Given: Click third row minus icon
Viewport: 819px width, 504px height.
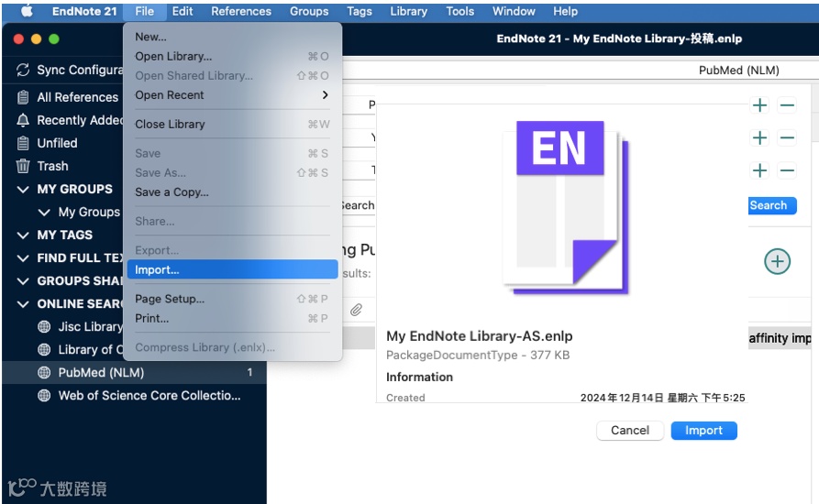Looking at the screenshot, I should [x=787, y=170].
